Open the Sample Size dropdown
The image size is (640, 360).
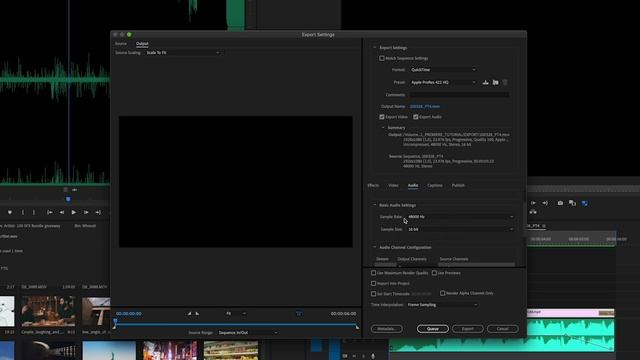pos(460,229)
